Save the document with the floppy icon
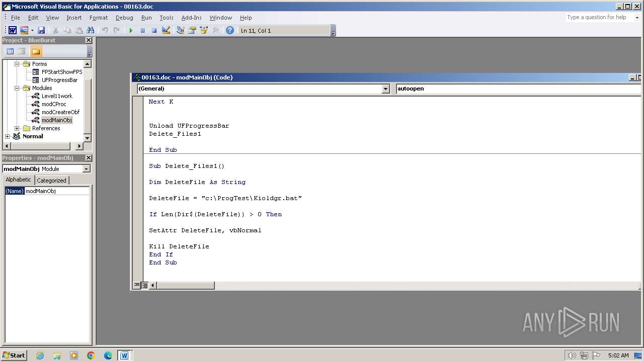The width and height of the screenshot is (644, 362). [x=41, y=31]
